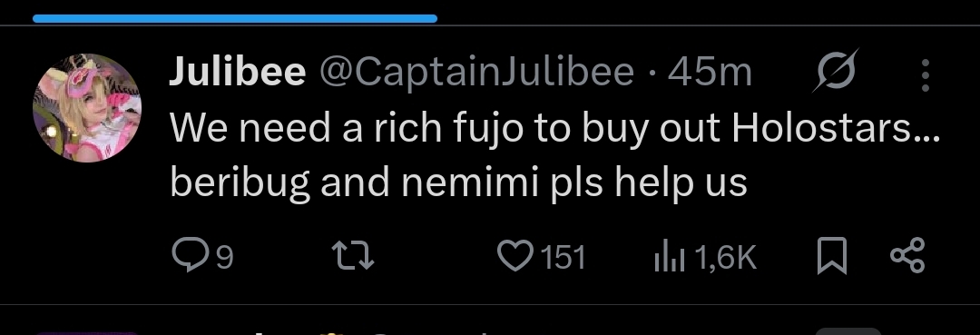Open the three-dot more options menu
980x335 pixels.
pyautogui.click(x=926, y=75)
